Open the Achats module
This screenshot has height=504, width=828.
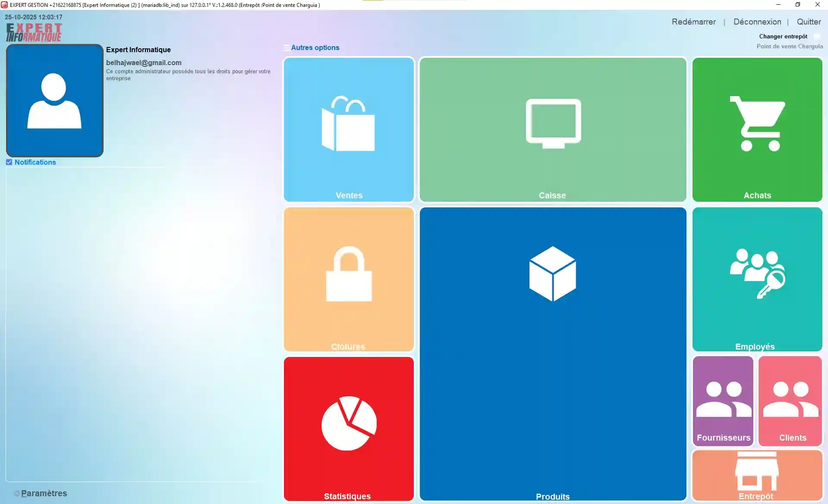coord(757,129)
